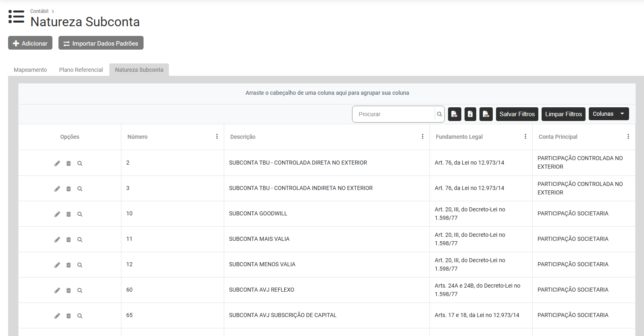Click Importar Dados Padrões button
644x336 pixels.
(101, 43)
